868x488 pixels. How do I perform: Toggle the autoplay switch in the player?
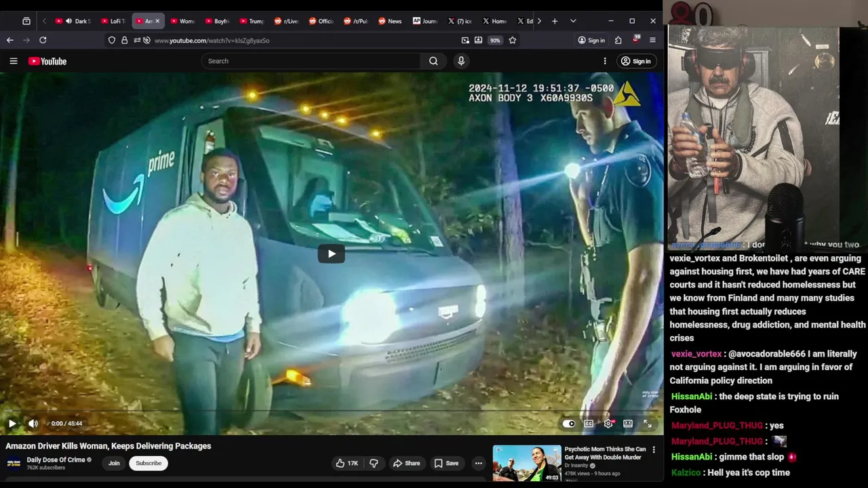[x=569, y=424]
